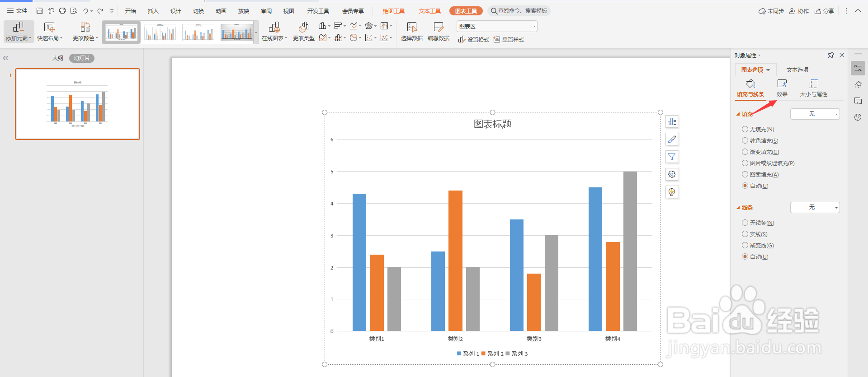Viewport: 868px width, 377px height.
Task: Pin the Object Properties panel
Action: point(830,55)
